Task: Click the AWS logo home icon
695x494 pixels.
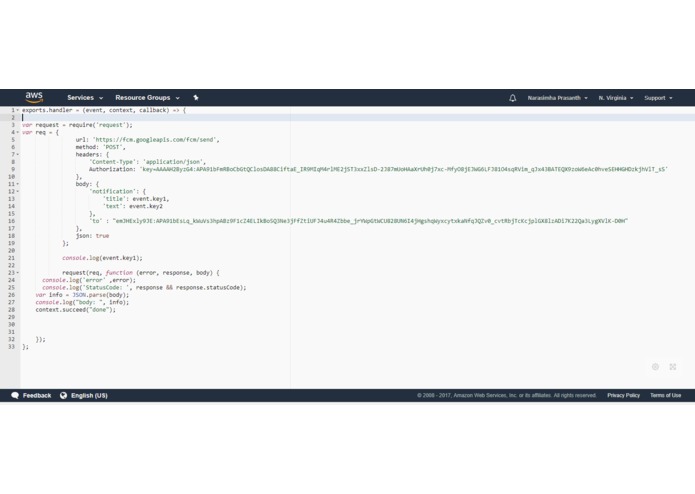Action: pyautogui.click(x=34, y=97)
